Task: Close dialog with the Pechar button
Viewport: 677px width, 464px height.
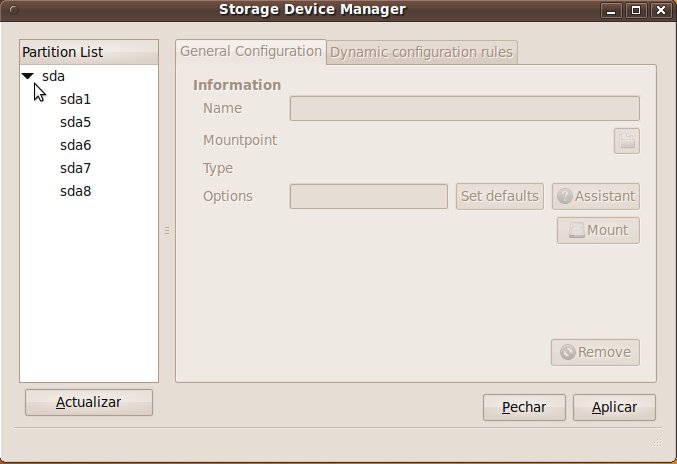Action: click(524, 407)
